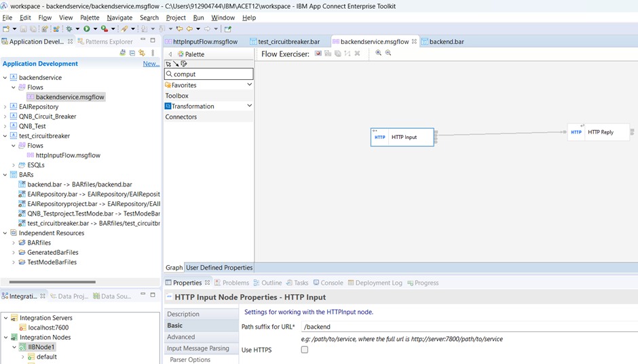Click the green Run button in toolbar

pyautogui.click(x=87, y=29)
